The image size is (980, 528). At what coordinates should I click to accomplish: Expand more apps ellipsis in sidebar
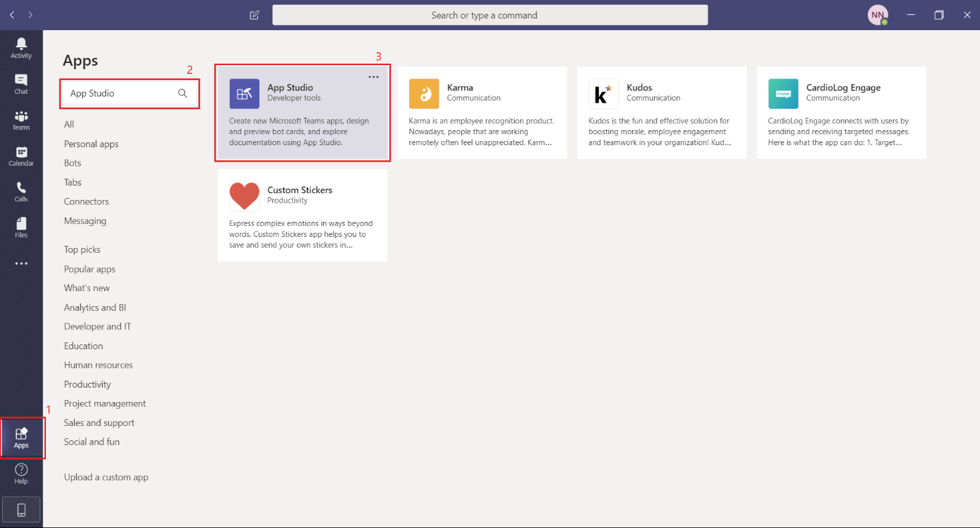click(21, 264)
